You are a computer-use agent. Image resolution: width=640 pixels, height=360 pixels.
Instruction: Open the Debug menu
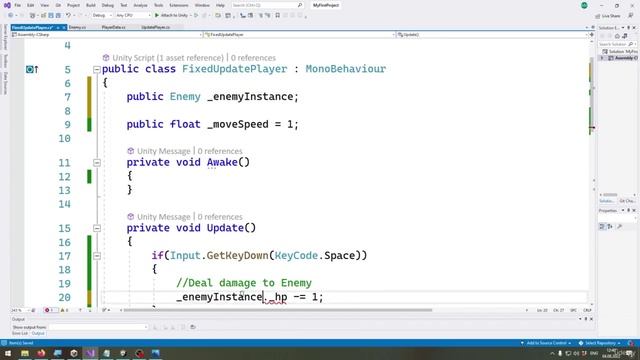click(108, 5)
